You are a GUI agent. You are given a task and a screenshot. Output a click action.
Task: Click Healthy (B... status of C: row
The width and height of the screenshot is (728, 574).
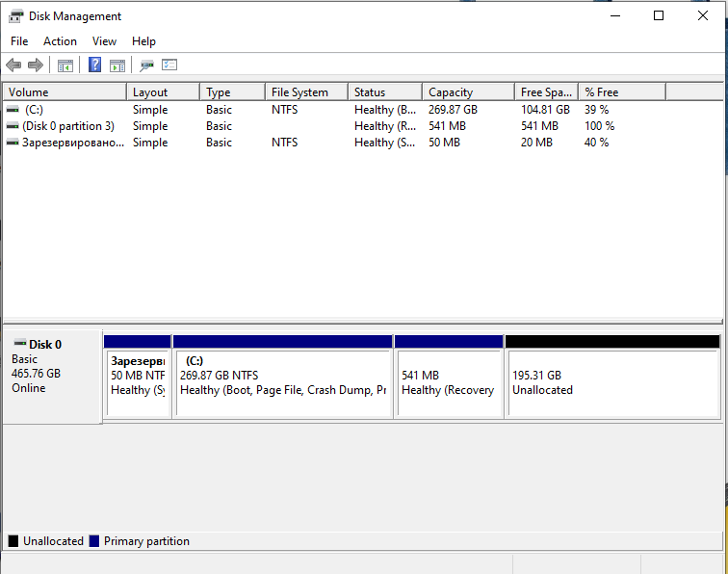pyautogui.click(x=385, y=110)
